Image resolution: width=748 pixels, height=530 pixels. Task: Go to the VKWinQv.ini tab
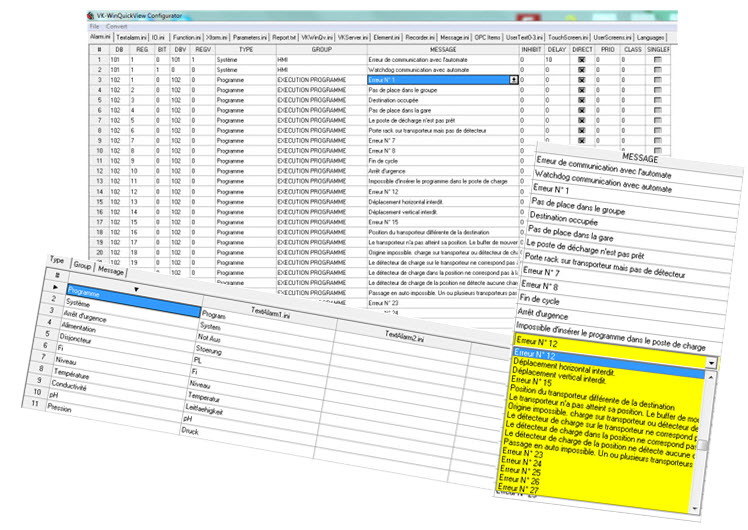(x=317, y=37)
